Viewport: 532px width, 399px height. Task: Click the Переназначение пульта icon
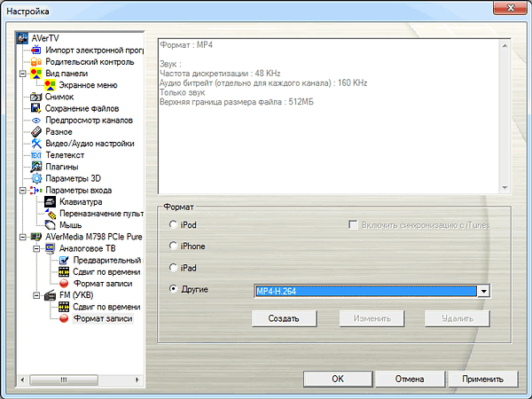(50, 214)
